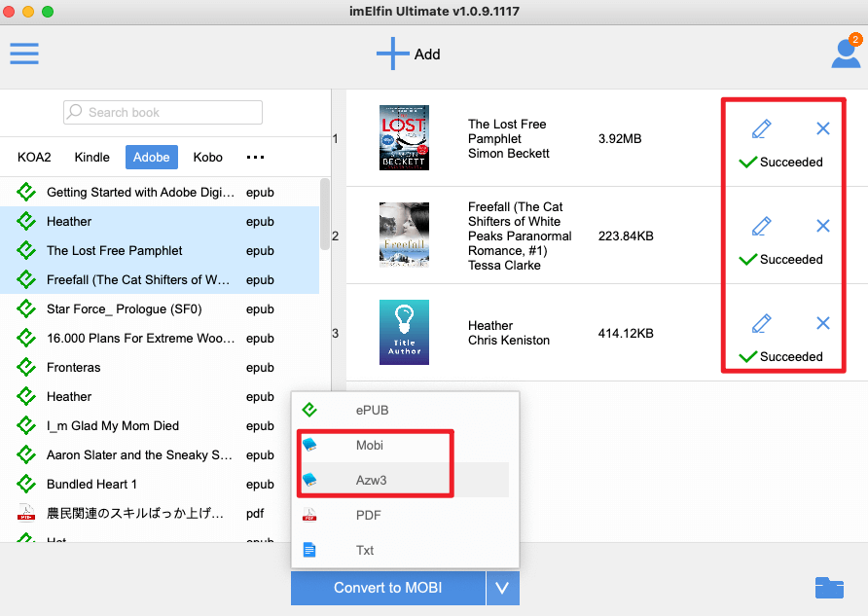Click the 223.84KB file size value

click(x=626, y=236)
